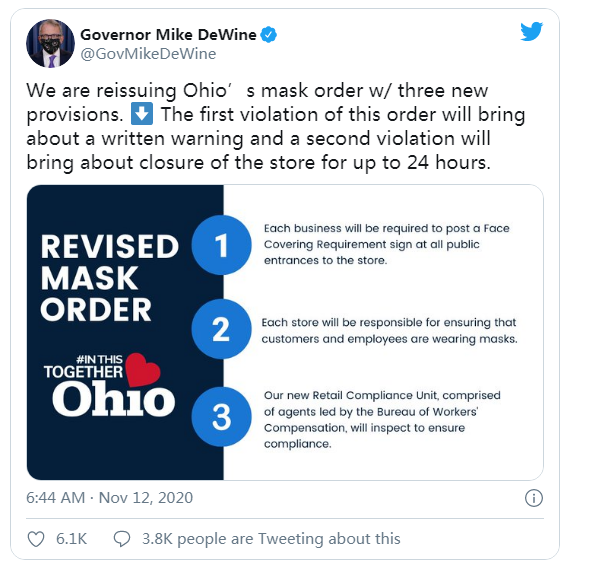Click the tweet body text
Image resolution: width=589 pixels, height=567 pixels.
tap(275, 126)
